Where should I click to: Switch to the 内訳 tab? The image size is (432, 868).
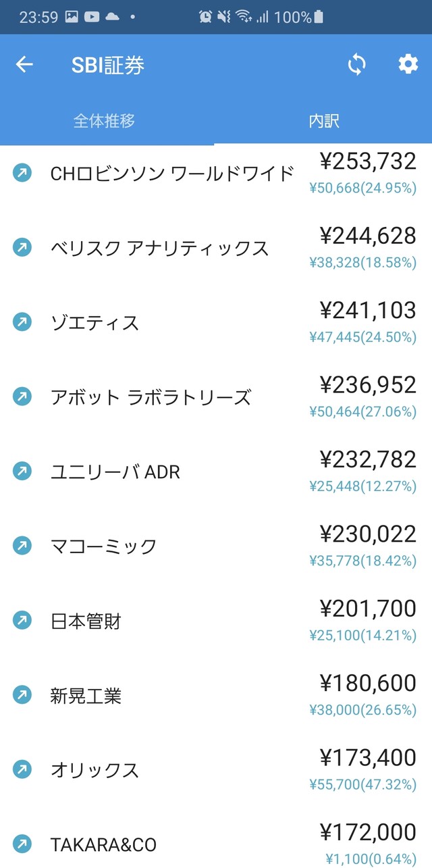pyautogui.click(x=324, y=121)
